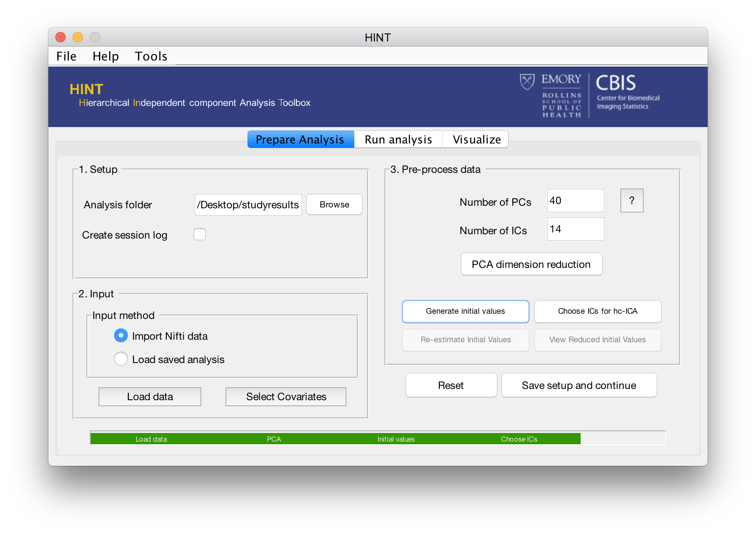The width and height of the screenshot is (756, 535).
Task: Click the green progress bar
Action: coord(335,439)
